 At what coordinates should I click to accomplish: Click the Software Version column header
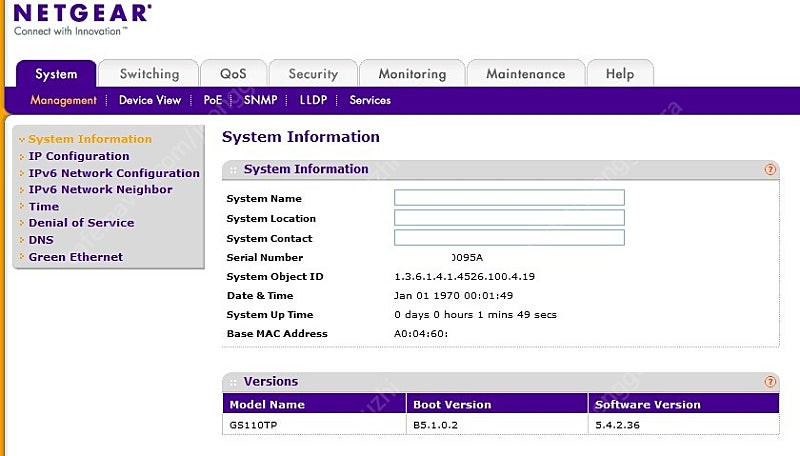684,404
